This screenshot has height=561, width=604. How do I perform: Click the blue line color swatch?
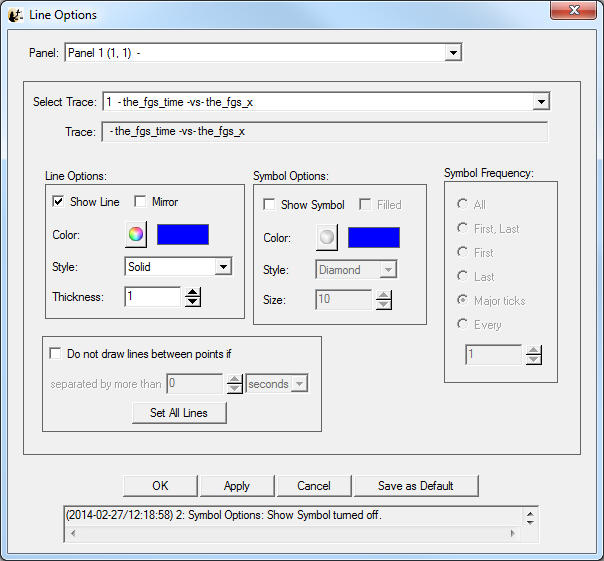tap(182, 235)
